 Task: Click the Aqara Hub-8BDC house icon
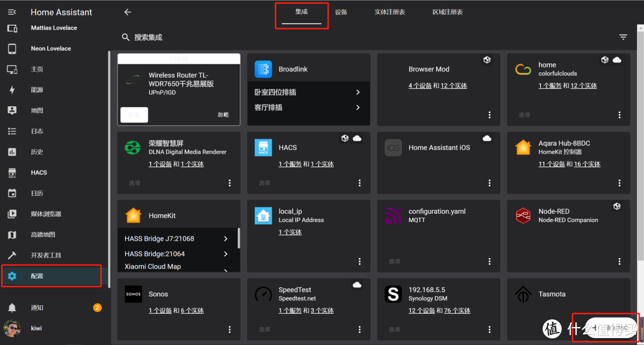[524, 147]
